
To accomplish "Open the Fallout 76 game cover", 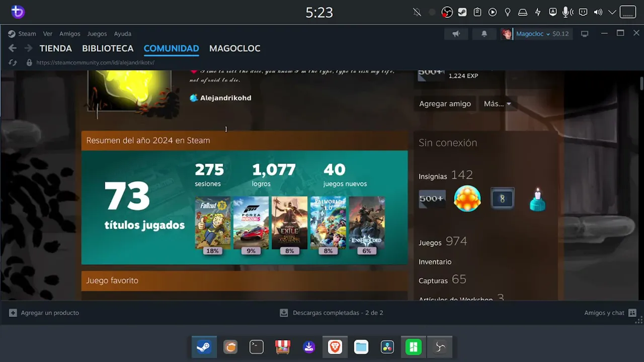I will (x=213, y=222).
